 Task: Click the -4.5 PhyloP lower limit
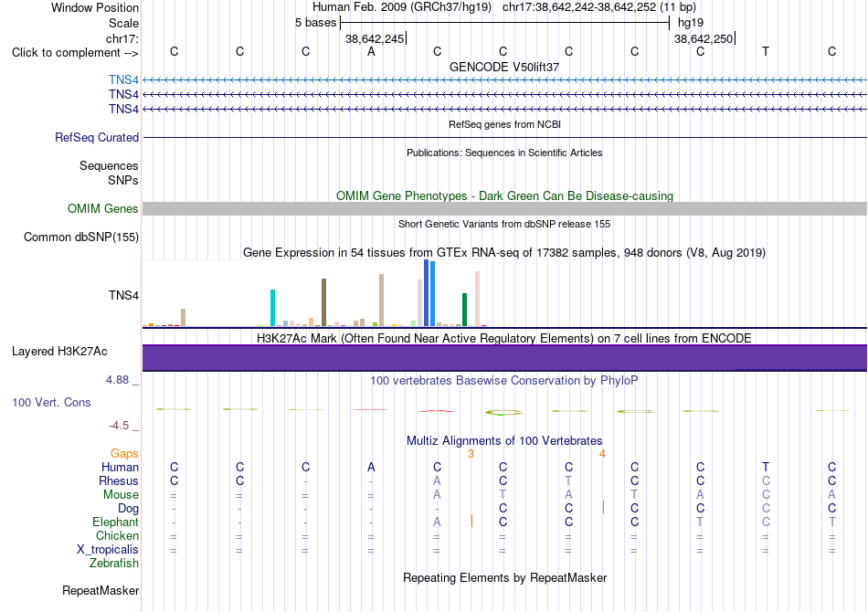point(119,426)
